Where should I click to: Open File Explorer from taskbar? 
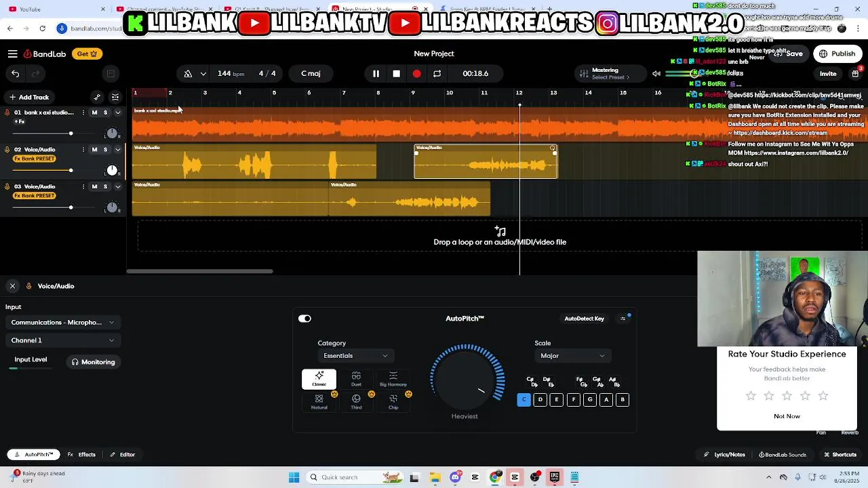tap(435, 477)
